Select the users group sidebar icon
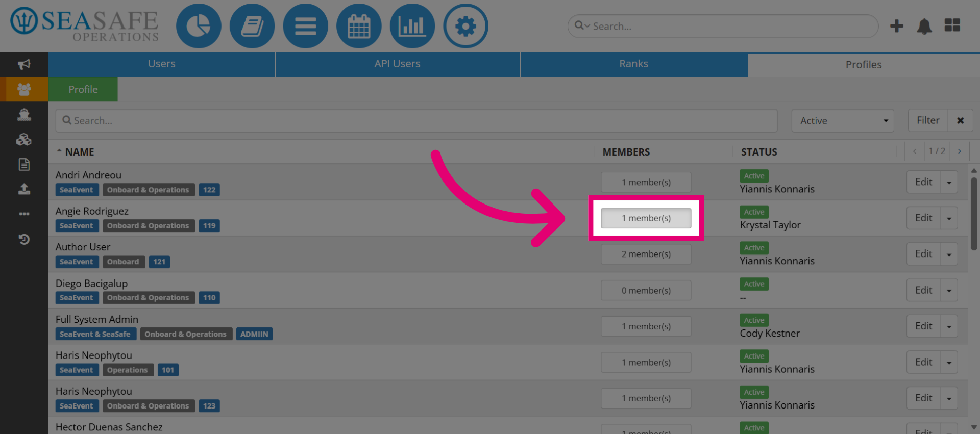 tap(24, 89)
